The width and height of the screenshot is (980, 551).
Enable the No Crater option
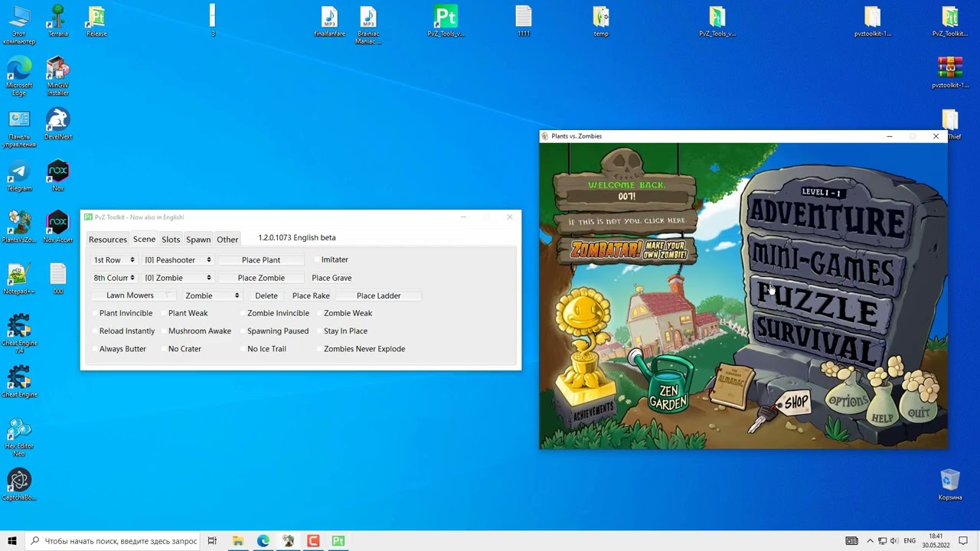pyautogui.click(x=181, y=349)
